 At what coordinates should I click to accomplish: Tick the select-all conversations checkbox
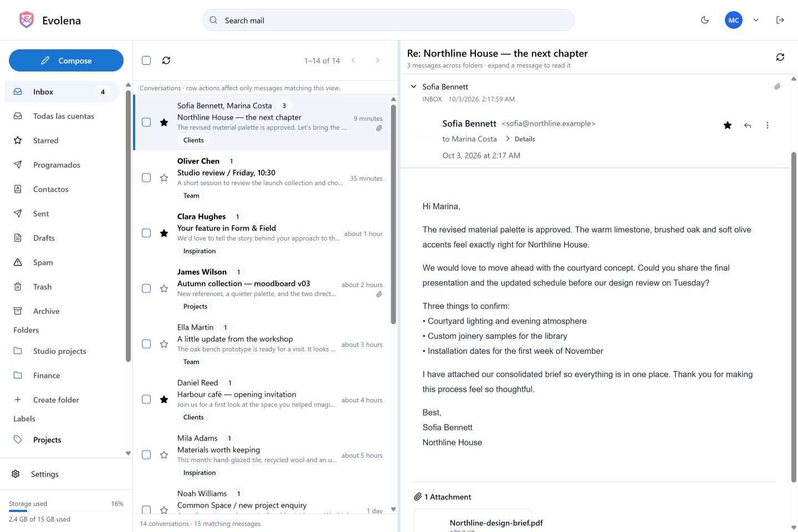coord(146,60)
